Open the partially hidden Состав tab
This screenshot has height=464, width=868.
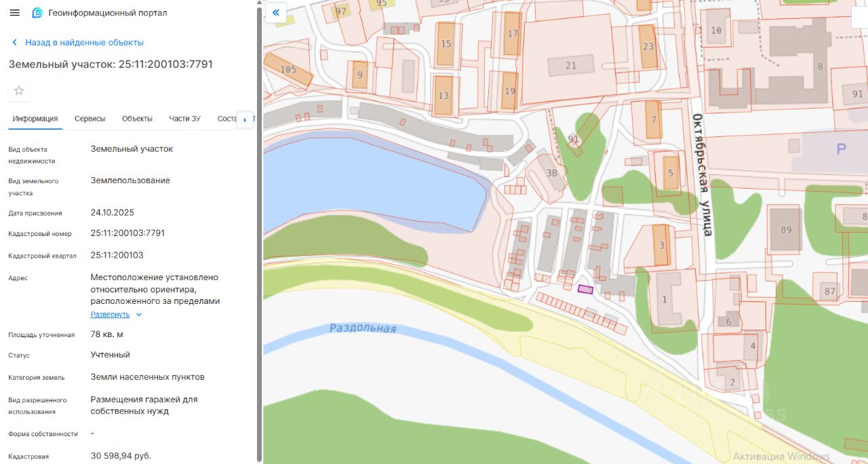(x=226, y=119)
